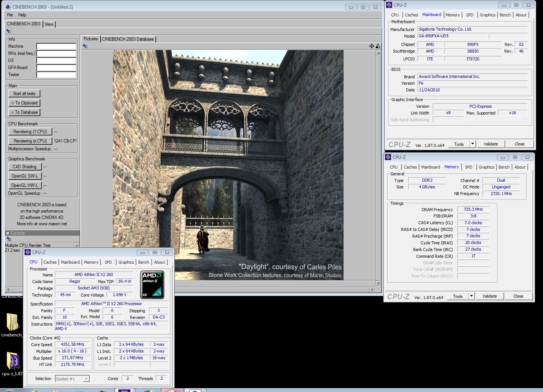Click picture vertical scrollbar down arrow
Viewport: 543px width, 392px height.
pos(378,283)
